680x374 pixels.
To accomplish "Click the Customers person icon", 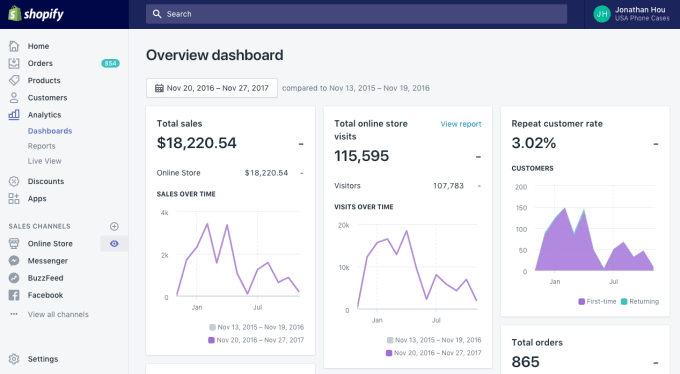I will 14,98.
